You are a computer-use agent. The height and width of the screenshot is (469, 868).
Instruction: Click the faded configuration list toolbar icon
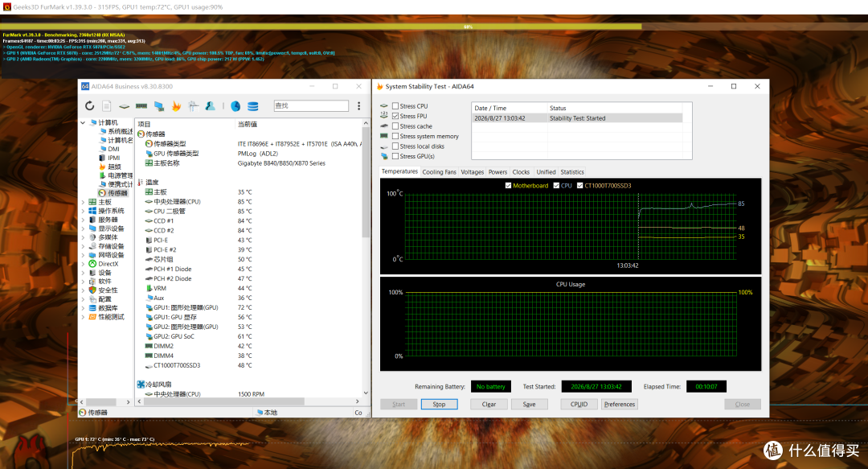(x=193, y=106)
